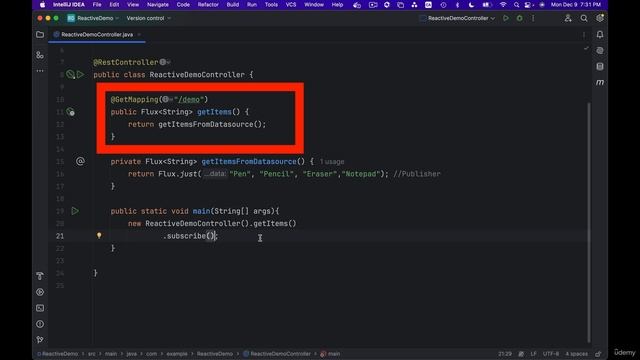Start debugging with the bug icon

click(520, 18)
